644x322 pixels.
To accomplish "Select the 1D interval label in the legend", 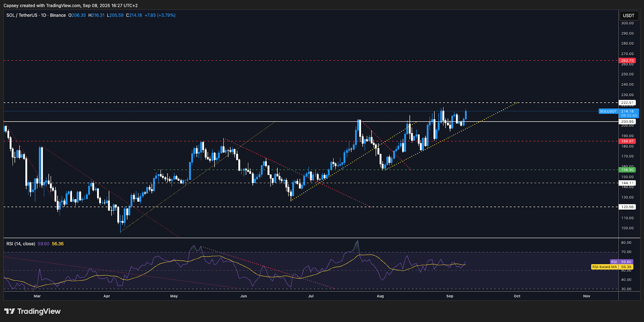I will pyautogui.click(x=43, y=15).
